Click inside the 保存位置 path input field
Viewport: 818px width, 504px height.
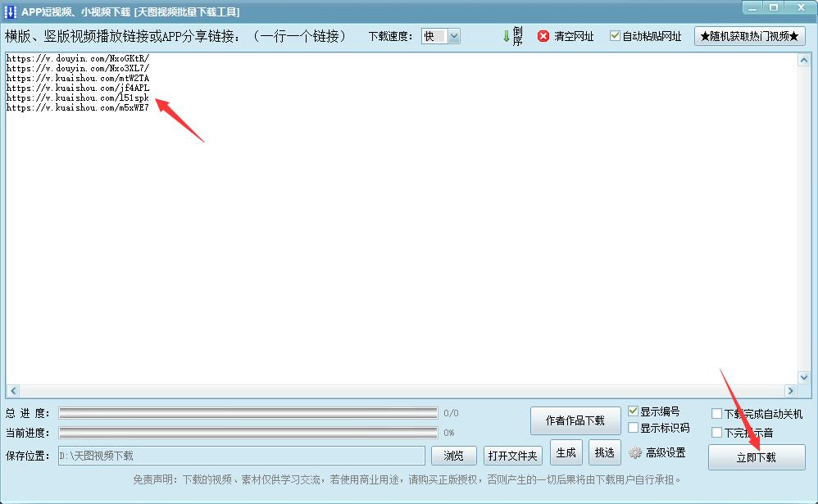point(238,456)
